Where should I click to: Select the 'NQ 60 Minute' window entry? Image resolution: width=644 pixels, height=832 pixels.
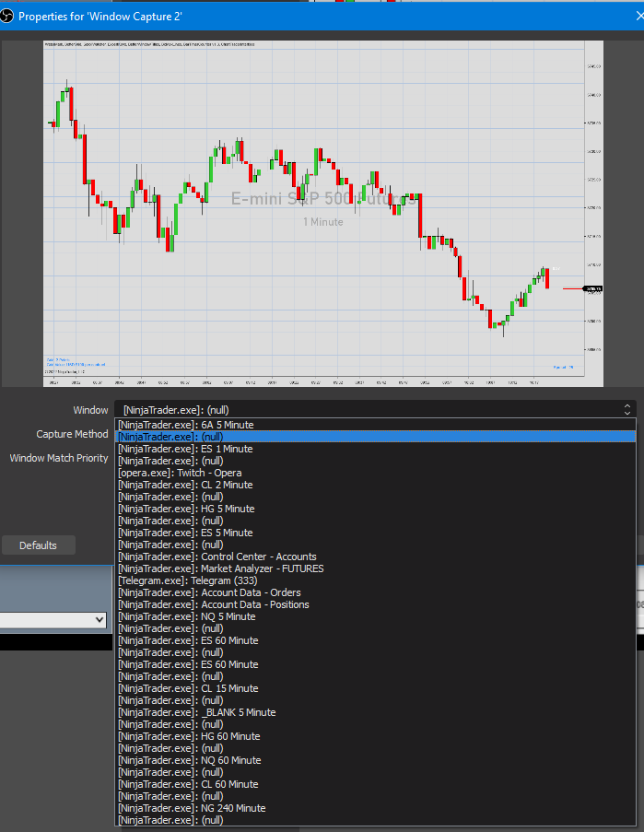click(375, 760)
